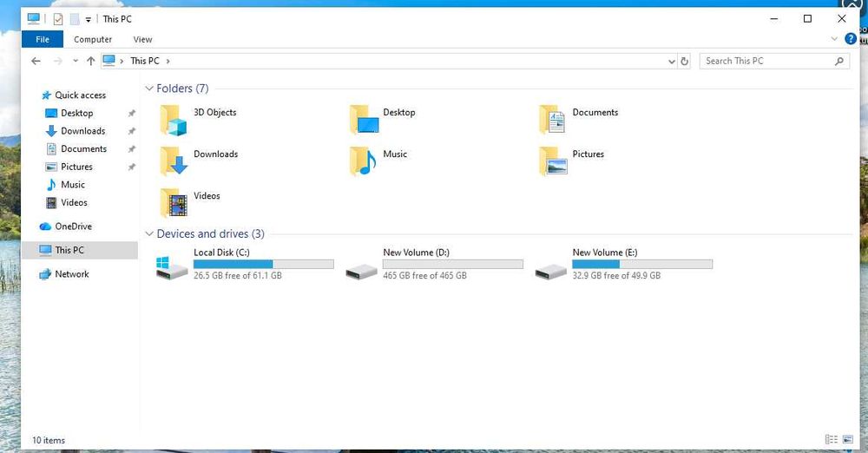Image resolution: width=868 pixels, height=453 pixels.
Task: Go up one level with the up arrow
Action: [91, 61]
